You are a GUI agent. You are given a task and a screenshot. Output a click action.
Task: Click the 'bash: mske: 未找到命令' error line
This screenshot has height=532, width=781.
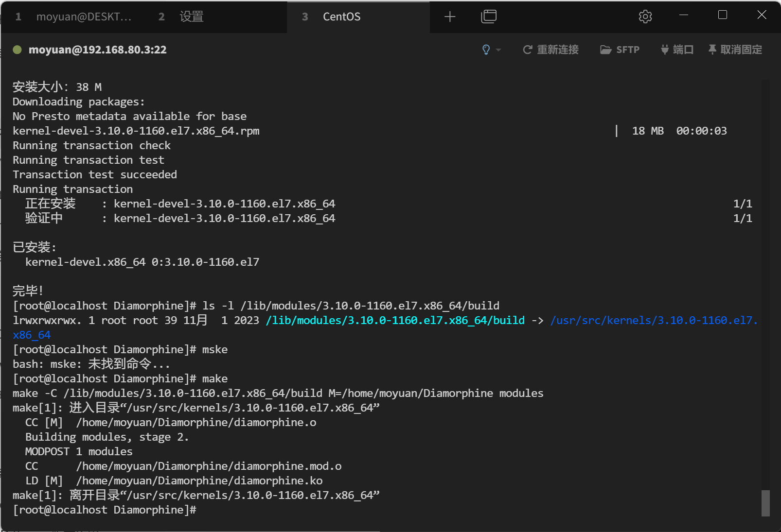point(91,364)
